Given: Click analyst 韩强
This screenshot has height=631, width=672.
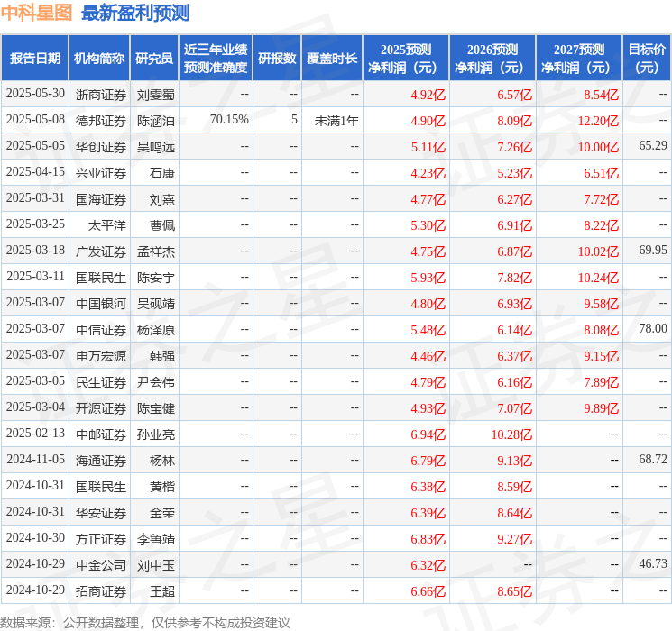Looking at the screenshot, I should 162,356.
